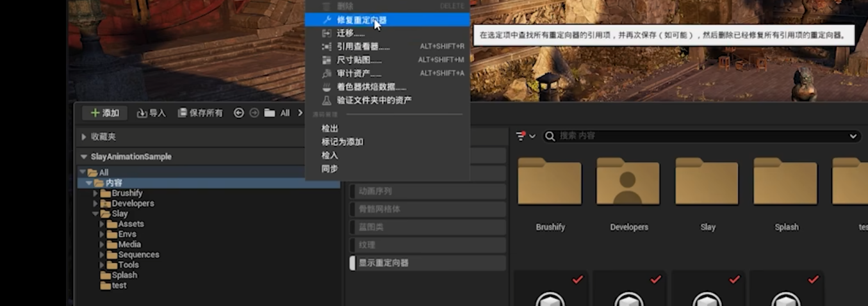Viewport: 868px width, 306px height.
Task: Click 保存所有 save all button
Action: 201,113
